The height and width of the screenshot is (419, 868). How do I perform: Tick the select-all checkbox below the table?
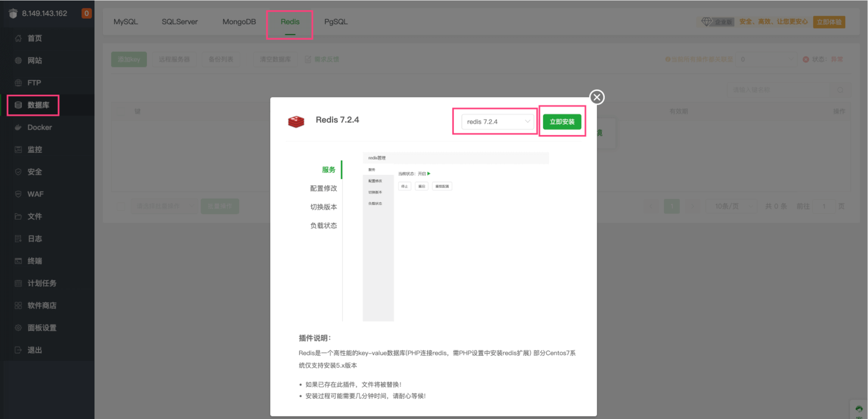[x=121, y=206]
